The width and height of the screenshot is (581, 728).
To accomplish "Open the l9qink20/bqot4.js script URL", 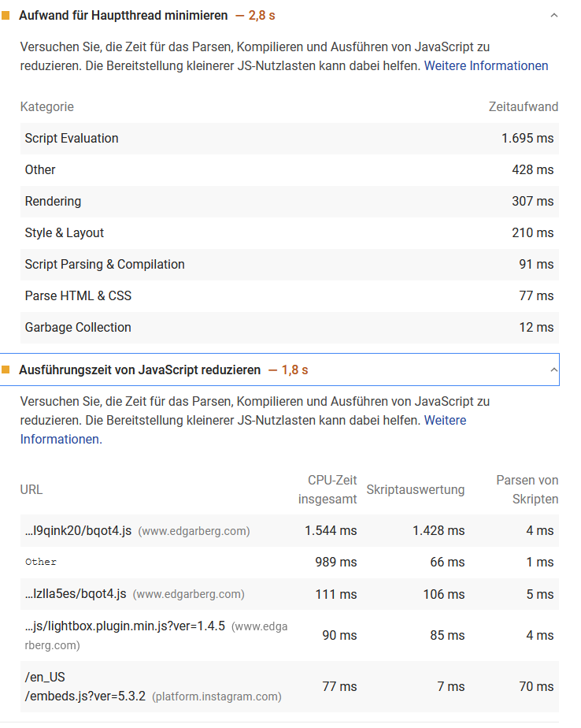I will pos(79,531).
